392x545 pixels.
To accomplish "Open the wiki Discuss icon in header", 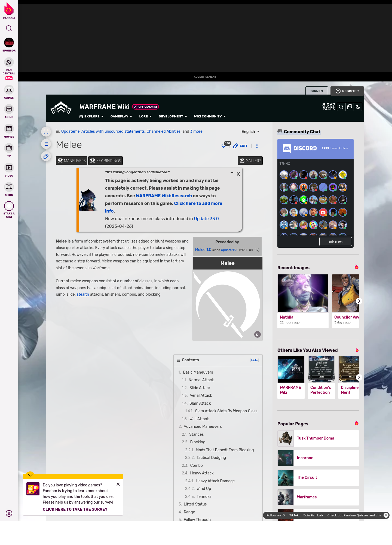I will tap(350, 107).
